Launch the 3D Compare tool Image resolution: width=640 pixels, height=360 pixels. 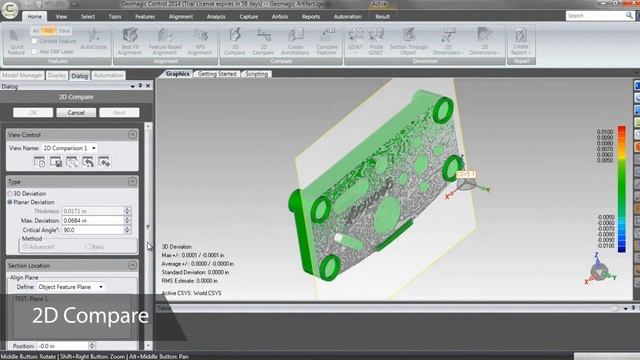tap(235, 42)
